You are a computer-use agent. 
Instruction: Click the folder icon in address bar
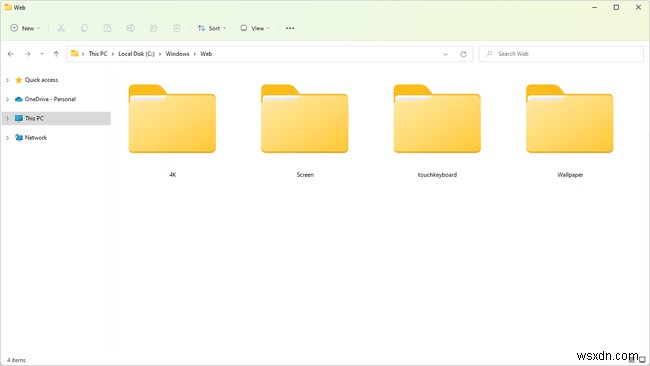75,53
